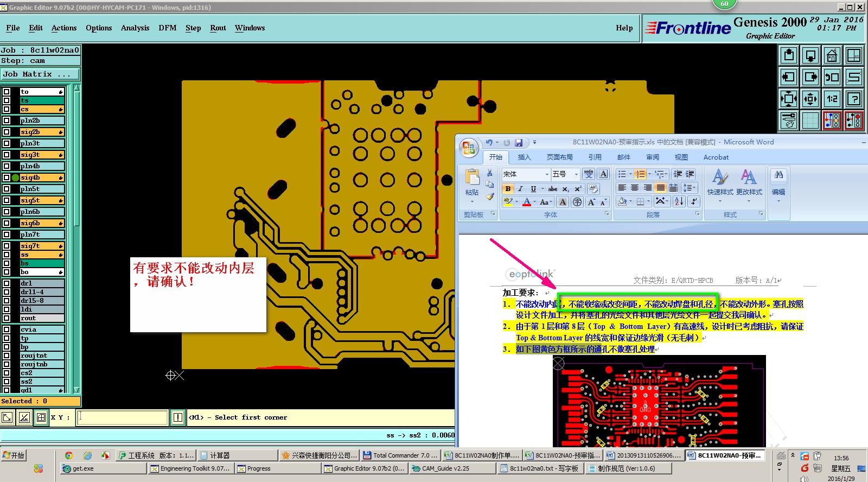This screenshot has width=868, height=482.
Task: Open the Analysis menu
Action: [135, 28]
